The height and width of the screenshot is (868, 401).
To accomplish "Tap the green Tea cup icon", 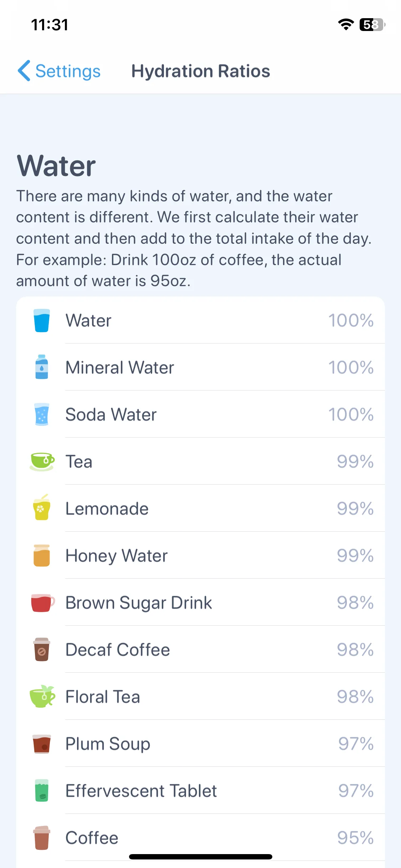I will (x=42, y=461).
